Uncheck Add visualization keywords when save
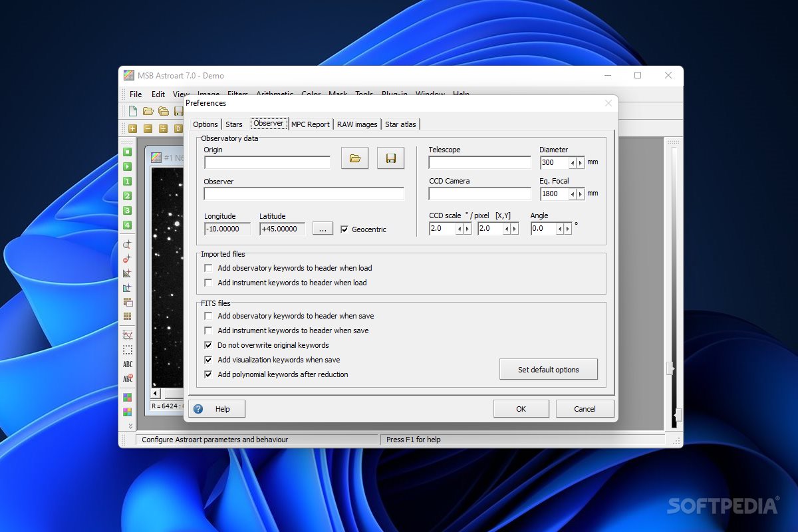 coord(208,360)
